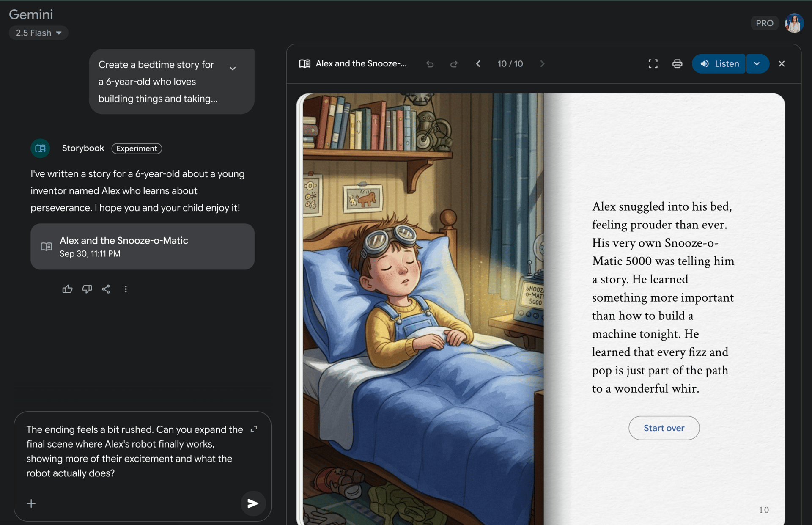812x525 pixels.
Task: Click the thumbs down icon
Action: [x=87, y=289]
